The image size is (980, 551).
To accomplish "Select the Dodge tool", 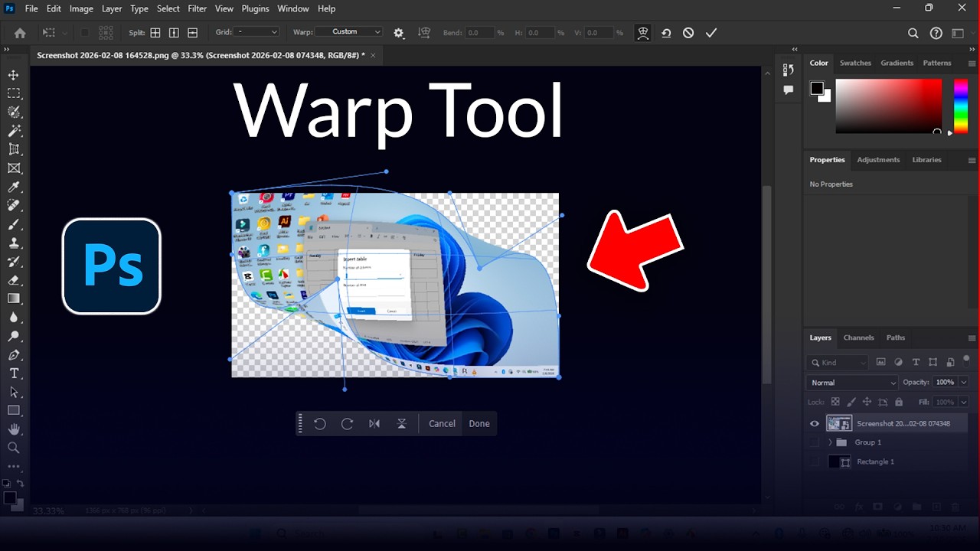I will [14, 336].
